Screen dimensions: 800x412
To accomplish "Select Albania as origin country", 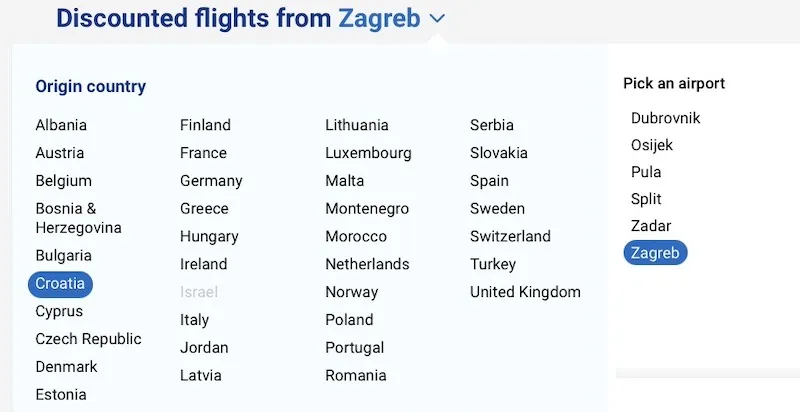I will click(61, 125).
